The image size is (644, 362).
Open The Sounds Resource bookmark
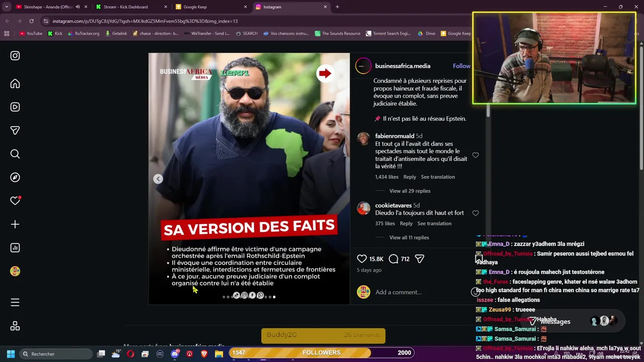coord(337,34)
